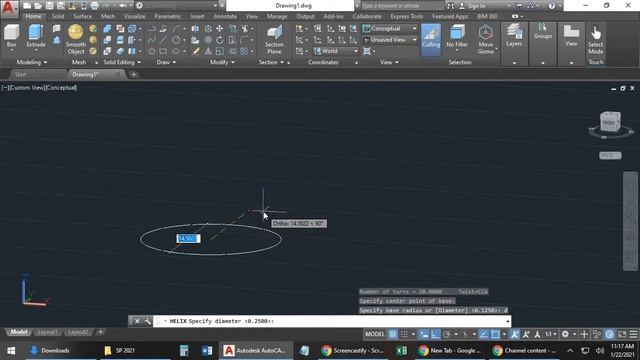Open the Parametric ribbon tab

[168, 16]
